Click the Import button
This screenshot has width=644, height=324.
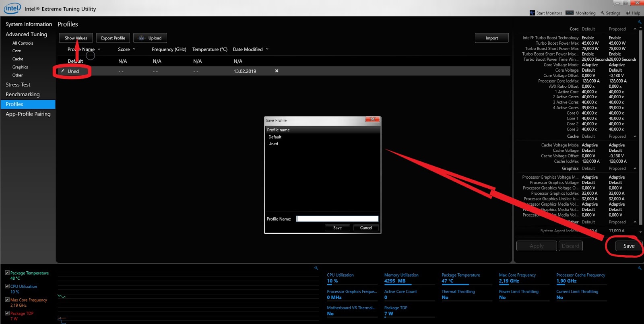coord(492,38)
